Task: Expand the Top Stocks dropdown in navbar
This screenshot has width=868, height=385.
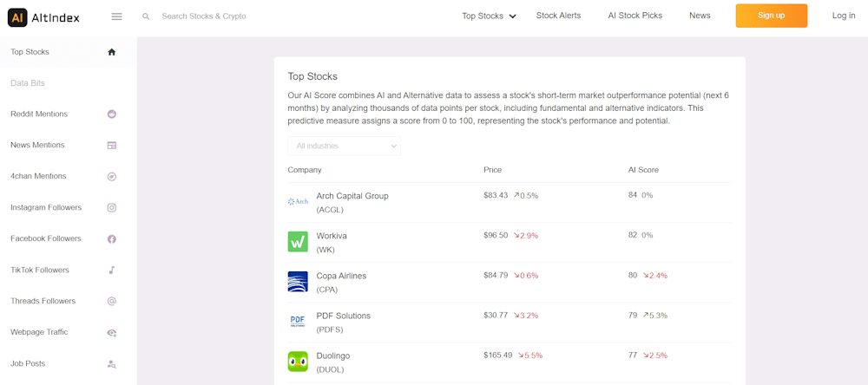Action: (490, 16)
